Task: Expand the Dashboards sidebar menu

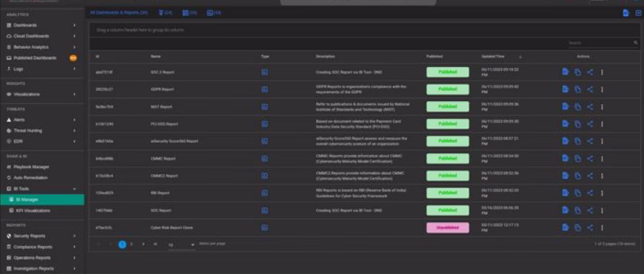Action: [74, 25]
